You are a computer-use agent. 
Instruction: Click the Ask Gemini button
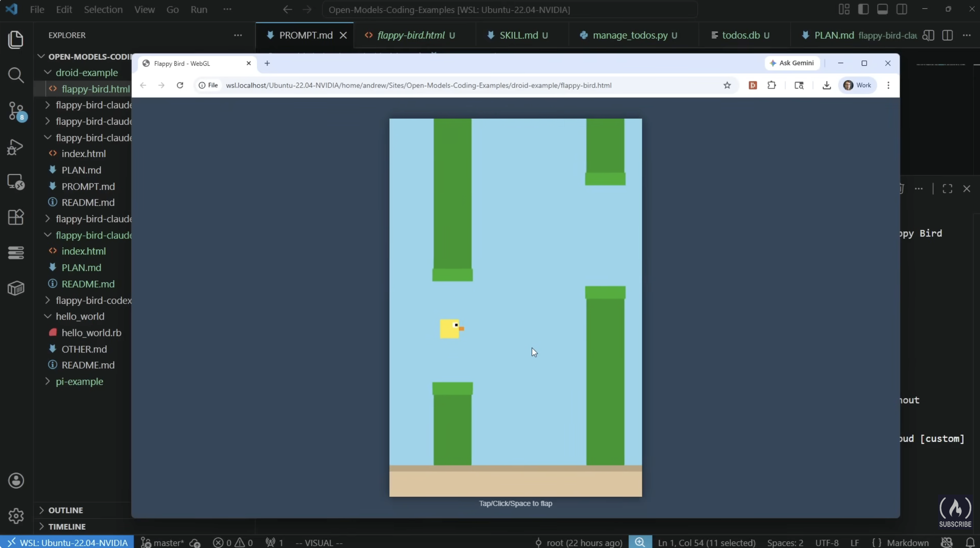click(x=792, y=63)
